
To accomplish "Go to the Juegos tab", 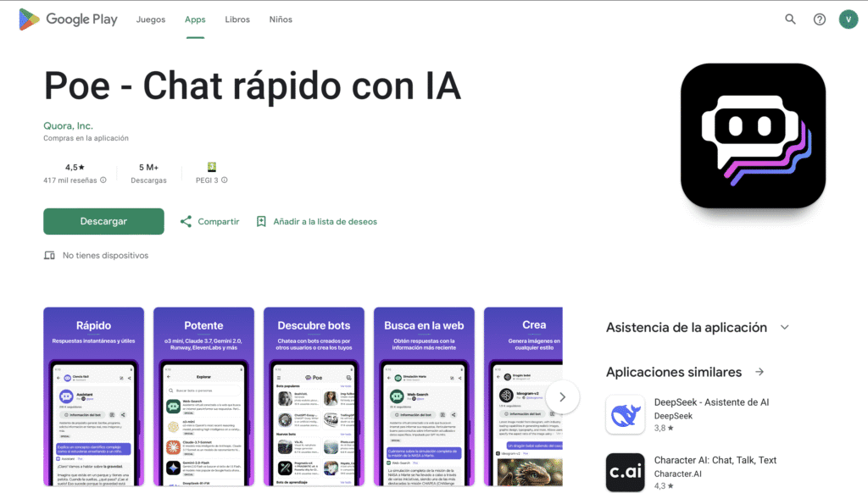I will tap(151, 19).
